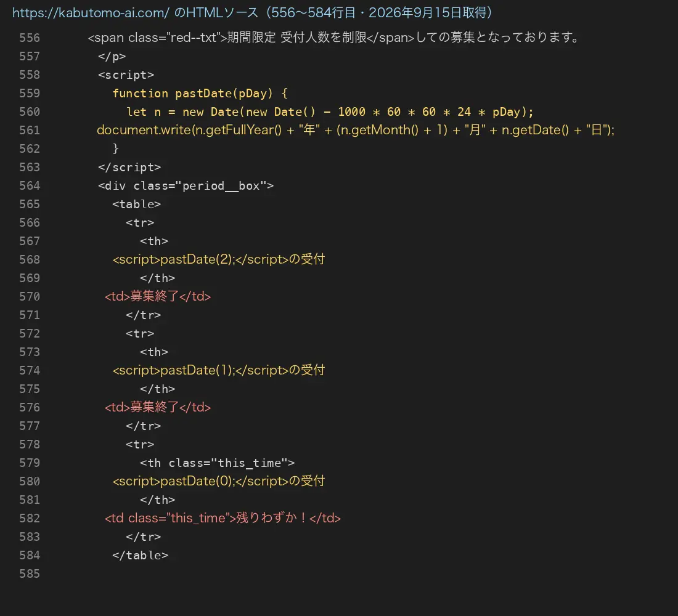
Task: Click the </tr> tag on line 583
Action: (143, 537)
